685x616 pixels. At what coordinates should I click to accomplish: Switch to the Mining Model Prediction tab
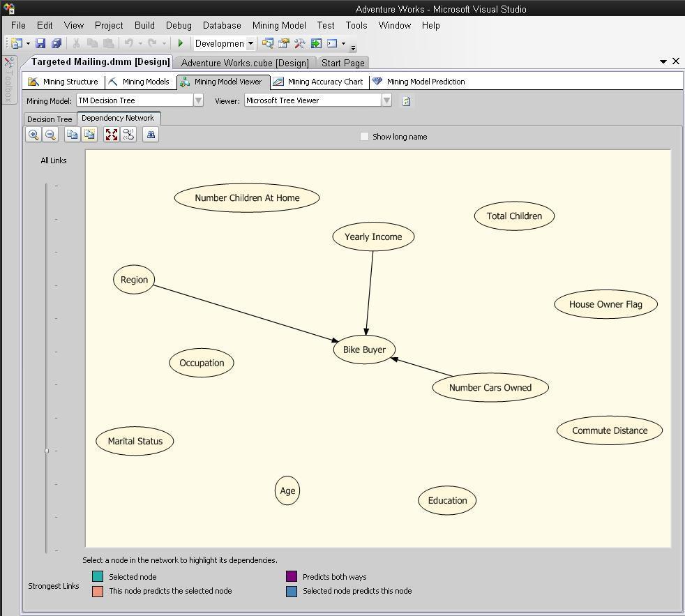click(419, 82)
